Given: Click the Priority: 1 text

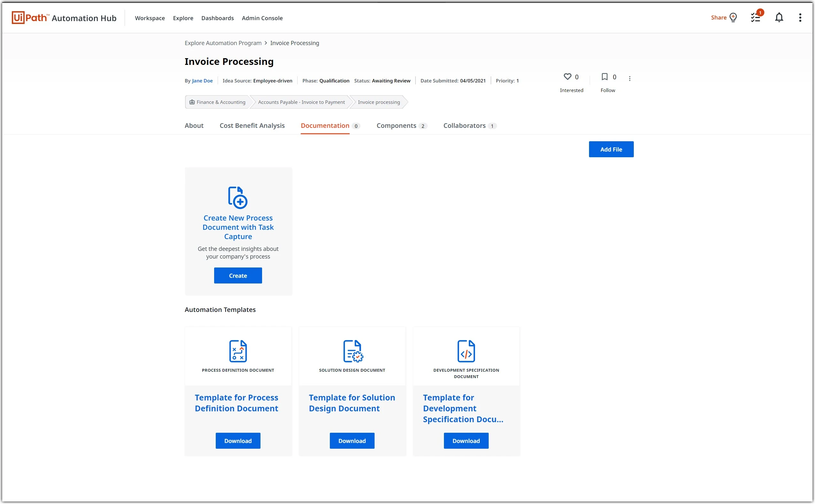Looking at the screenshot, I should point(507,81).
